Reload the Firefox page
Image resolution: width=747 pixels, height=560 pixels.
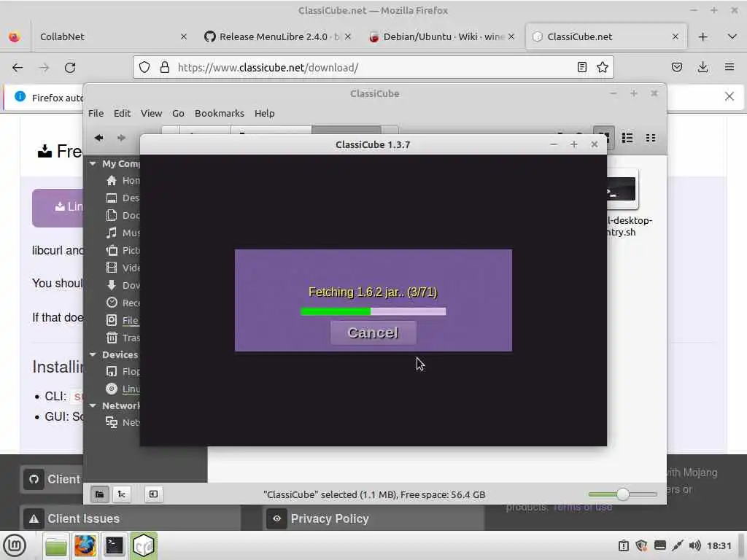[x=70, y=68]
